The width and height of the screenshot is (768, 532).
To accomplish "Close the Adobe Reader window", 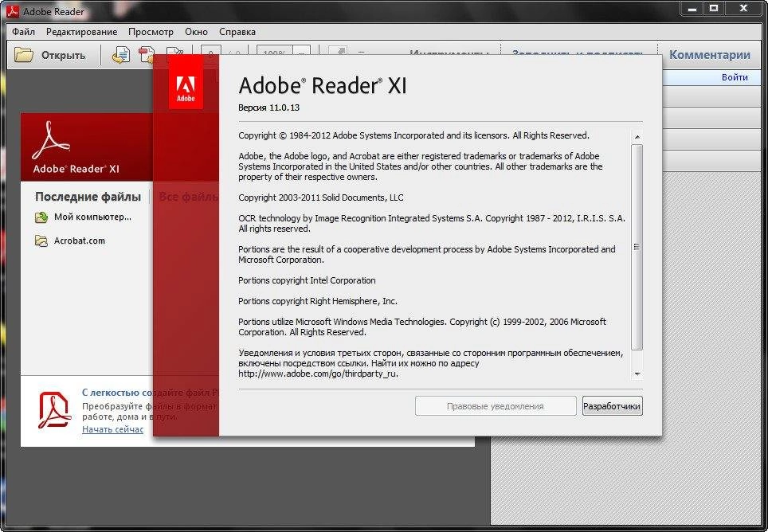I will coord(744,8).
